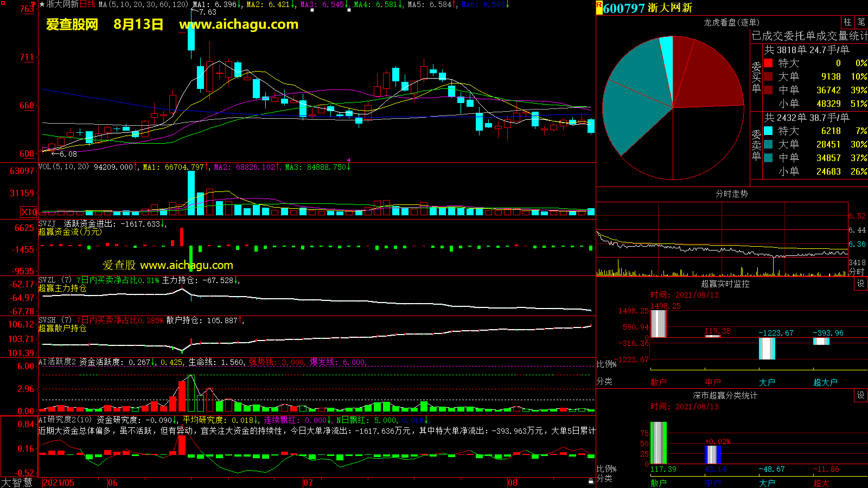Click the 600797 stock code
The image size is (868, 488).
click(x=624, y=8)
